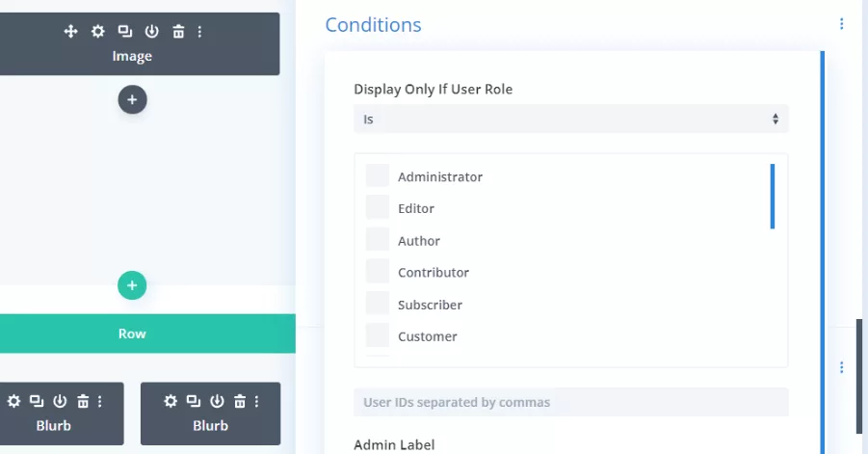868x454 pixels.
Task: Collapse the Conditions section heading
Action: point(373,25)
